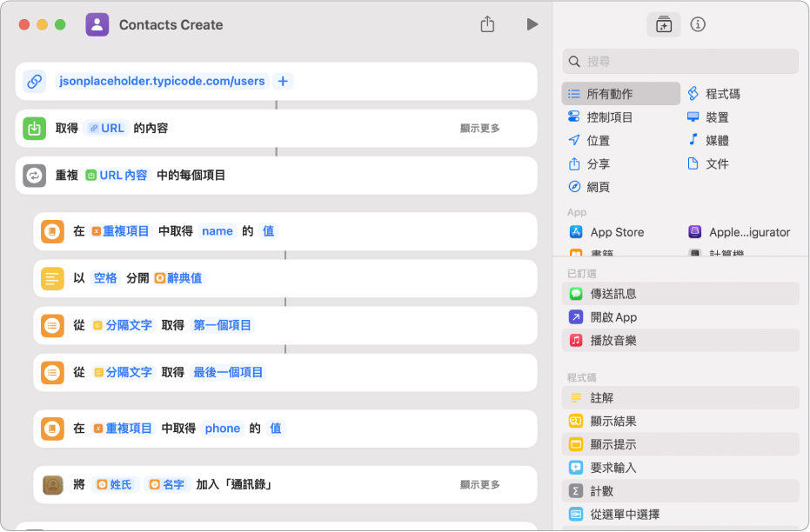
Task: Click the 搜尋 search field
Action: [x=680, y=62]
